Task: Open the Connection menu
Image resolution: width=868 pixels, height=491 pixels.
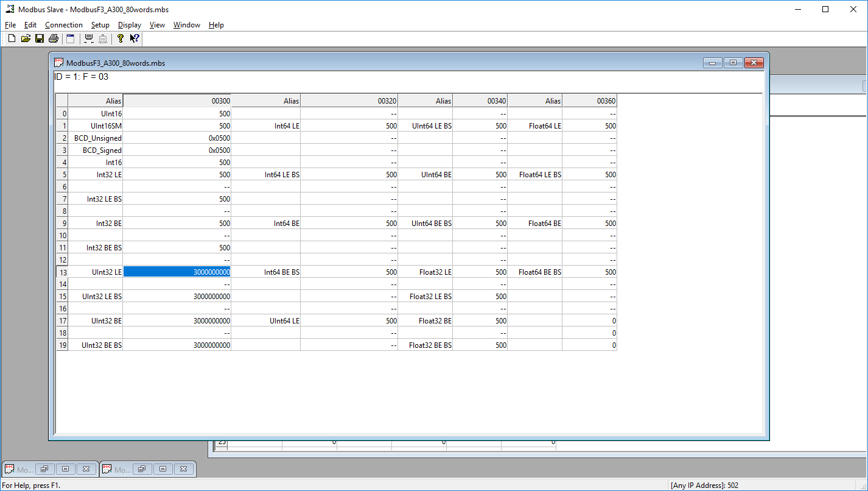Action: 64,25
